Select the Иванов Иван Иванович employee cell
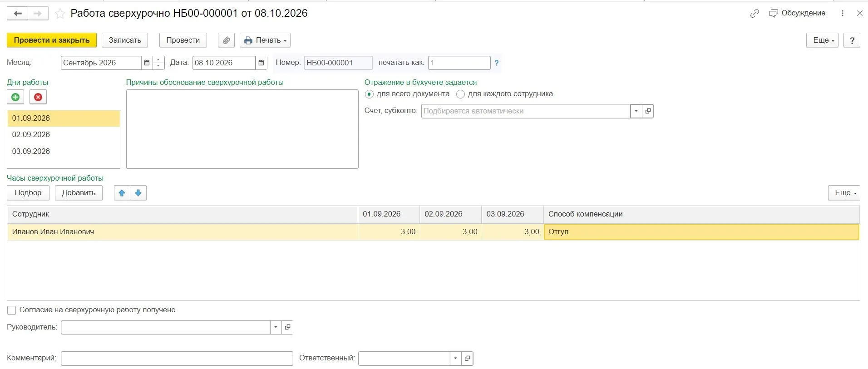868x369 pixels. pyautogui.click(x=182, y=231)
